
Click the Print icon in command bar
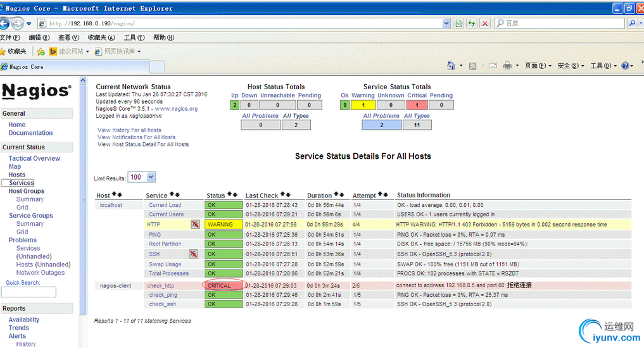click(x=508, y=66)
